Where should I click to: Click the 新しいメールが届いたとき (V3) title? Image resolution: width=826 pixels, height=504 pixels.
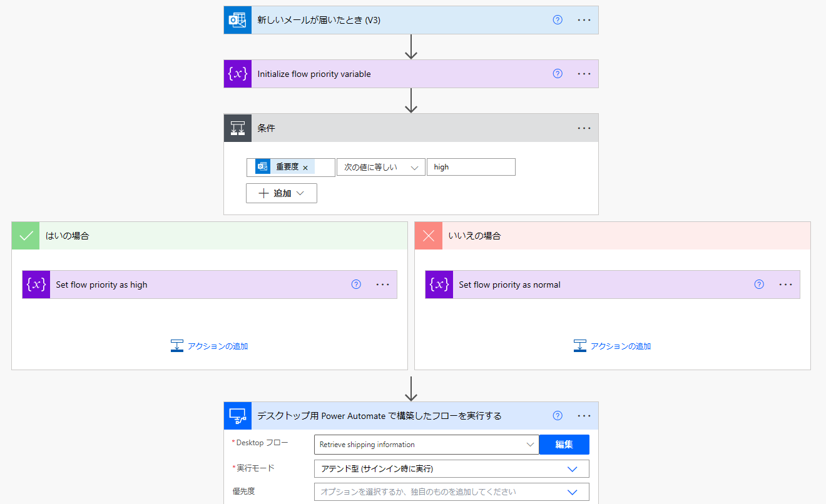pos(319,20)
